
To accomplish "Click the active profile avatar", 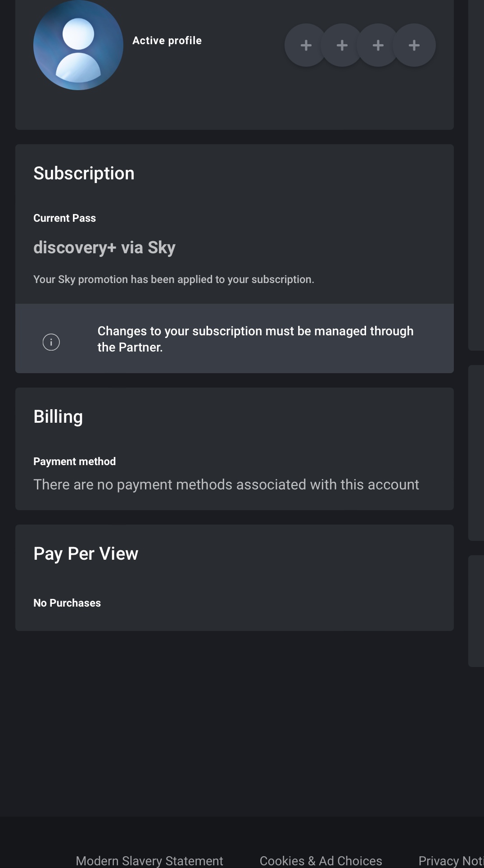I will [78, 45].
